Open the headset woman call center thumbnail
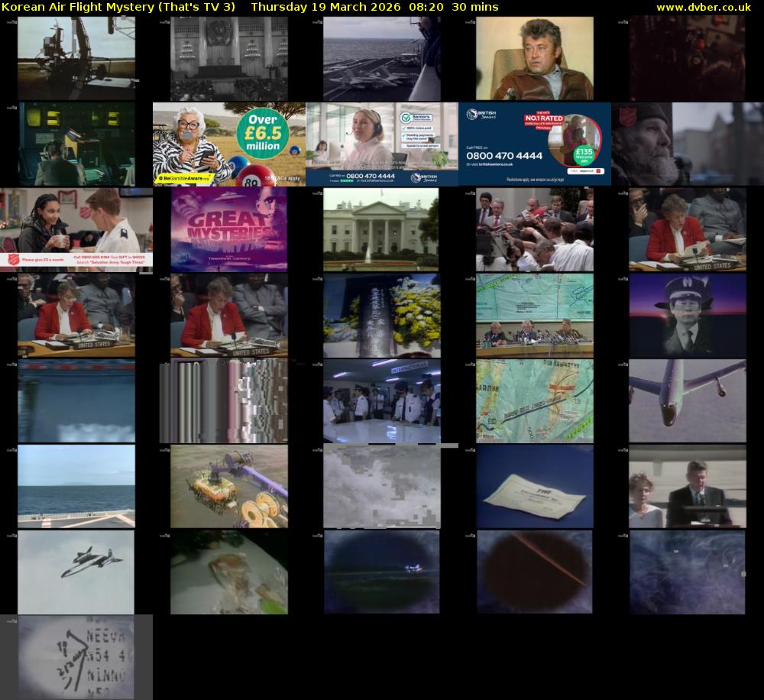Viewport: 764px width, 700px height. coord(382,144)
